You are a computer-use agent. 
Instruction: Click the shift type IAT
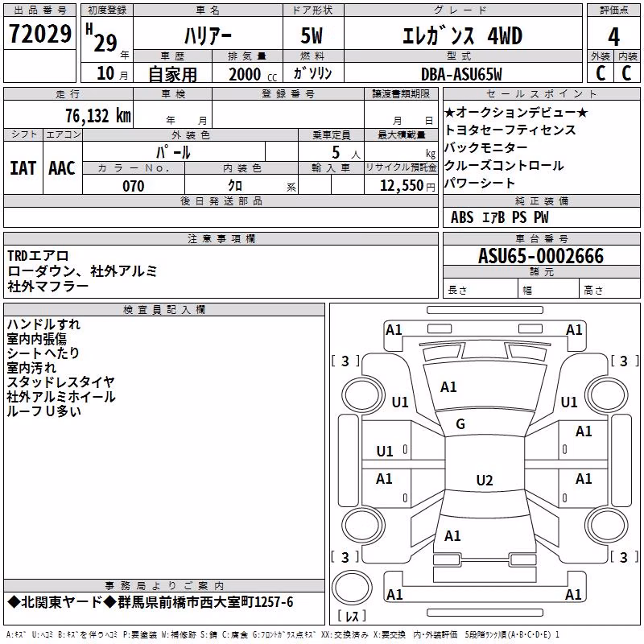coord(23,168)
